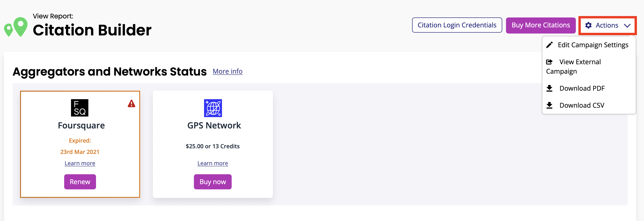Open Citation Login Credentials
Screen dimensions: 644x221
tap(457, 25)
